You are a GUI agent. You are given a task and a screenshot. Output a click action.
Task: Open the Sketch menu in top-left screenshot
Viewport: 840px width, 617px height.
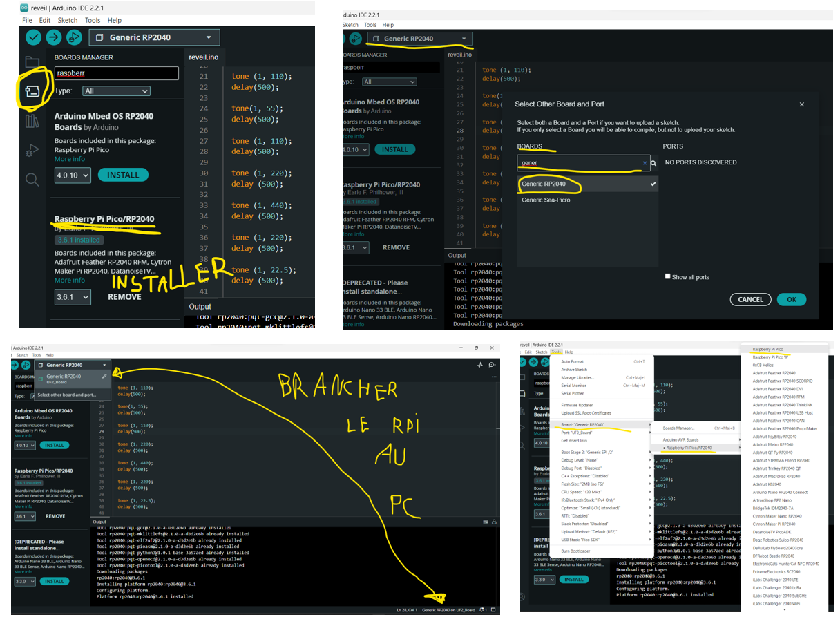point(68,21)
